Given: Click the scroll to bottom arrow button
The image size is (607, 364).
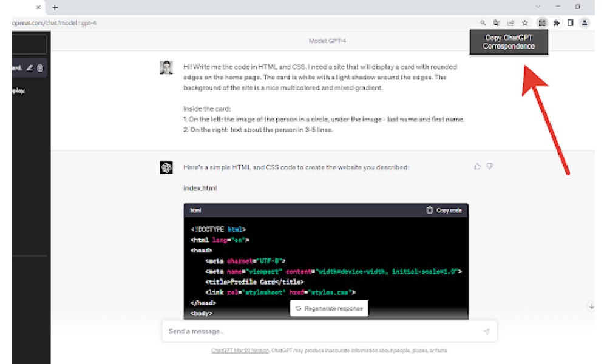Looking at the screenshot, I should pyautogui.click(x=591, y=306).
